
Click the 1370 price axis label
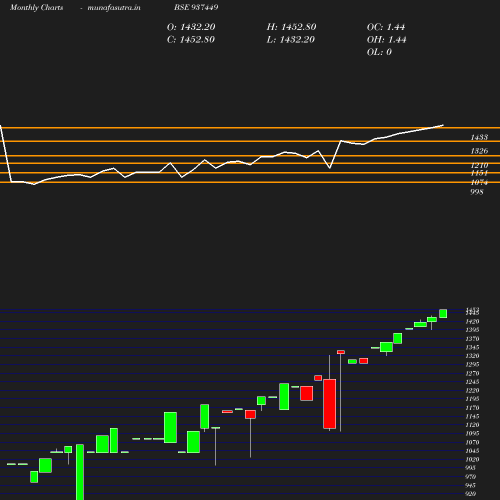click(x=472, y=339)
